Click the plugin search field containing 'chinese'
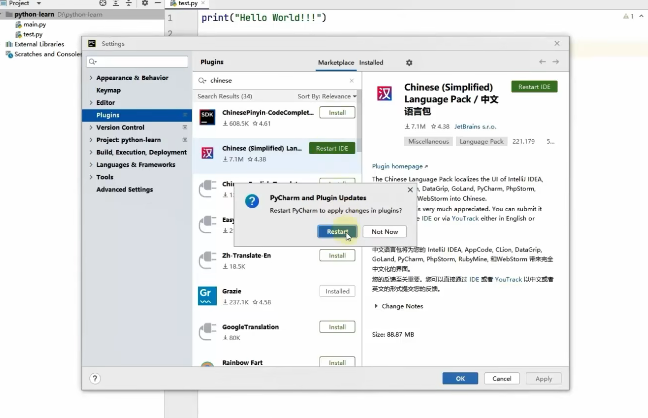The width and height of the screenshot is (648, 418). pyautogui.click(x=277, y=81)
